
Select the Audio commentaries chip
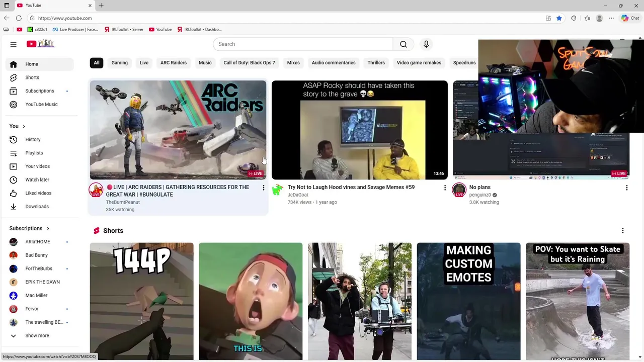pos(334,63)
